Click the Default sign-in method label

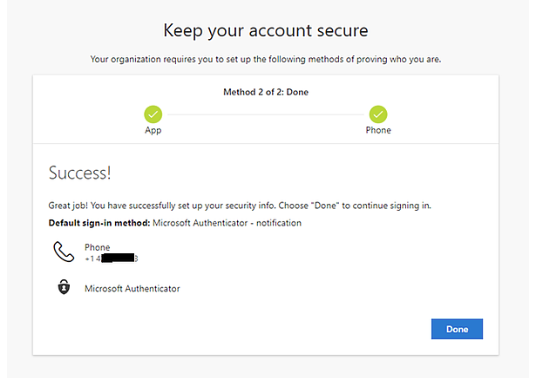(x=99, y=223)
